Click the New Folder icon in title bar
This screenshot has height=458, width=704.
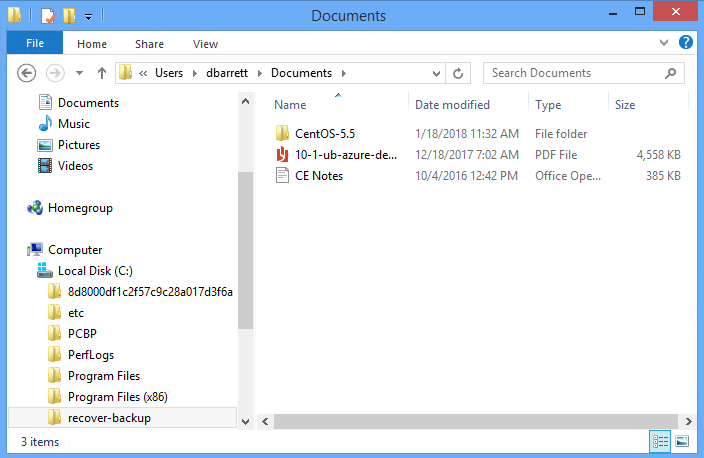point(69,16)
